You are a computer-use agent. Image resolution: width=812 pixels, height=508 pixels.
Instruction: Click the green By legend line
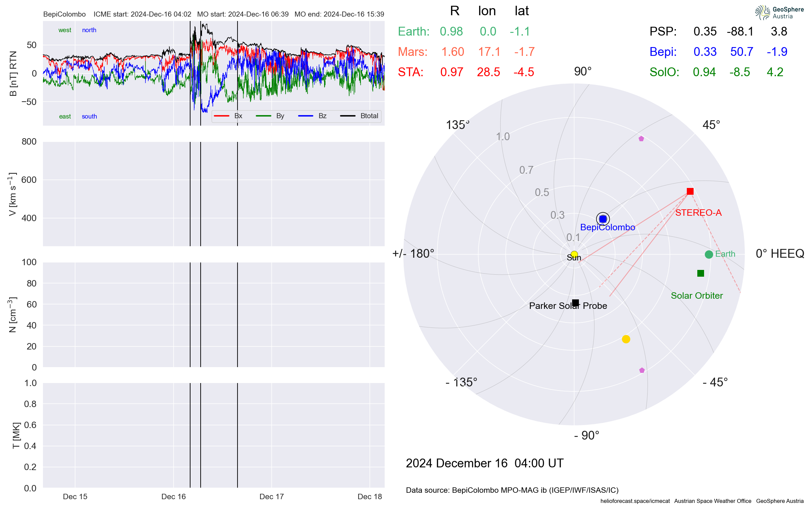(x=264, y=116)
